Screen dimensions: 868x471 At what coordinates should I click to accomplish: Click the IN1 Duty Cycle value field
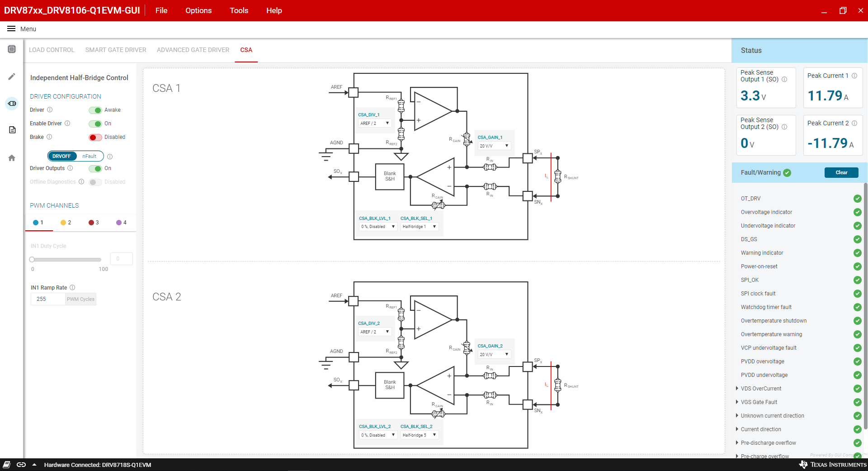click(122, 259)
